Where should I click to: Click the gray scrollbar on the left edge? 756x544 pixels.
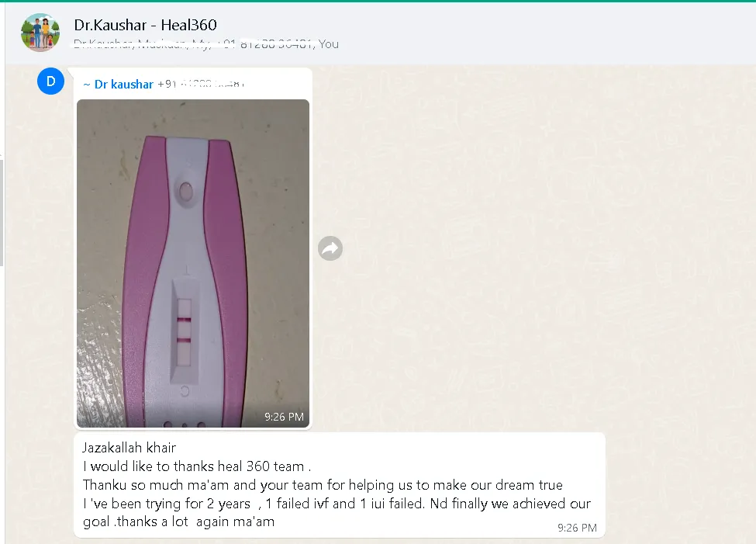[x=2, y=213]
